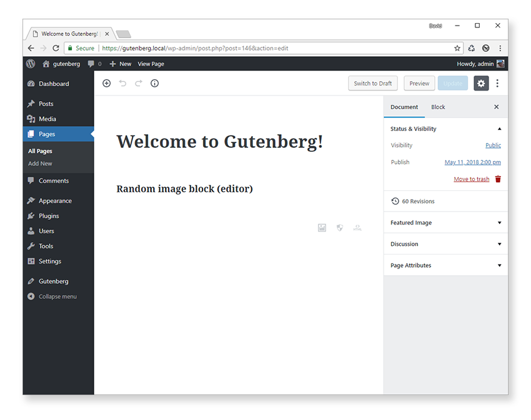The width and height of the screenshot is (531, 420).
Task: Click the Move to trash link
Action: pos(471,179)
